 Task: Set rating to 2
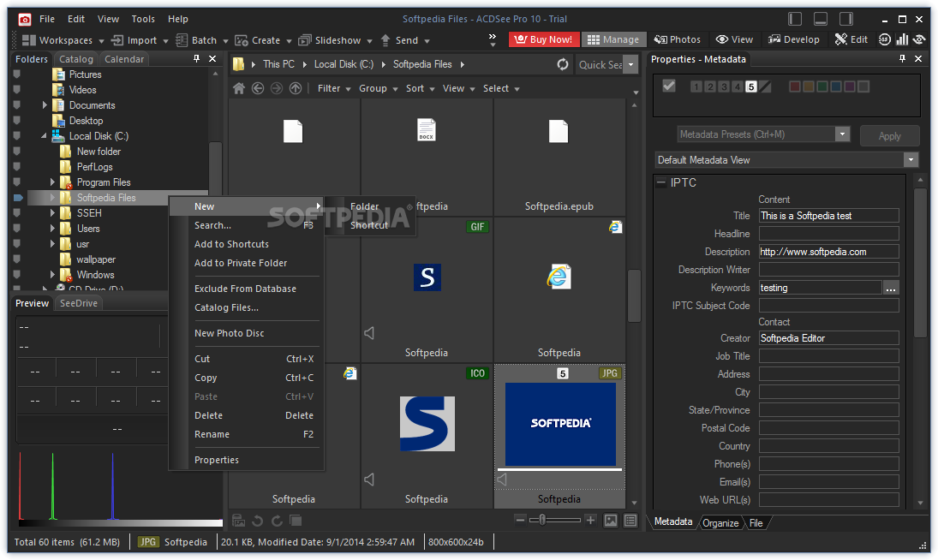[x=709, y=86]
